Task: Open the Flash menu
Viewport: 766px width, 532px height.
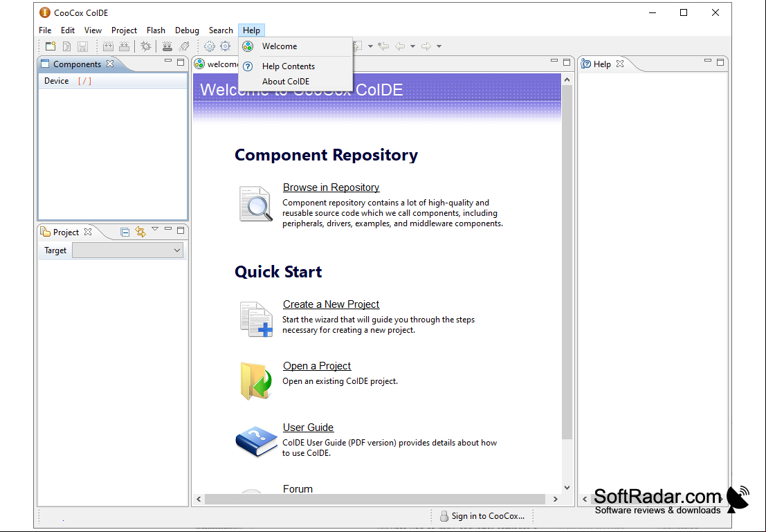Action: coord(156,30)
